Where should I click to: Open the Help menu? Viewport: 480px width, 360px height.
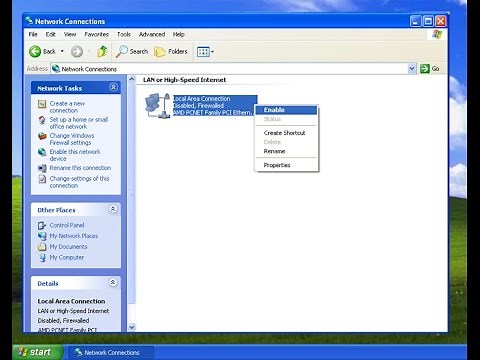click(178, 34)
